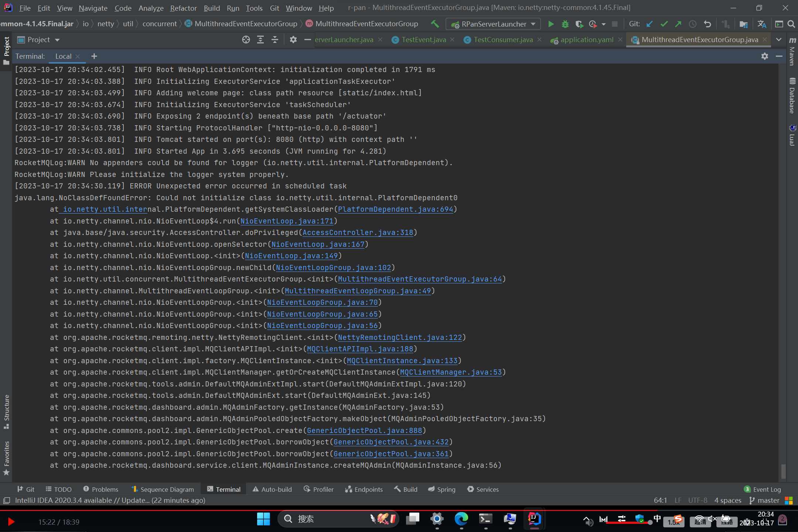Show hidden editor tabs chevron
Viewport: 798px width, 532px height.
click(778, 40)
